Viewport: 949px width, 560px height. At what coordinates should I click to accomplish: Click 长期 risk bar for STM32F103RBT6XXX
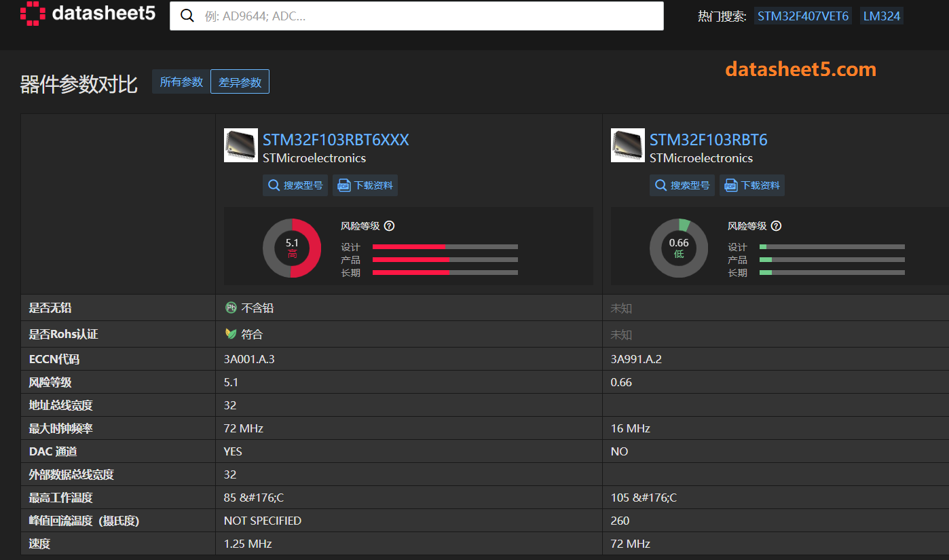pyautogui.click(x=445, y=272)
